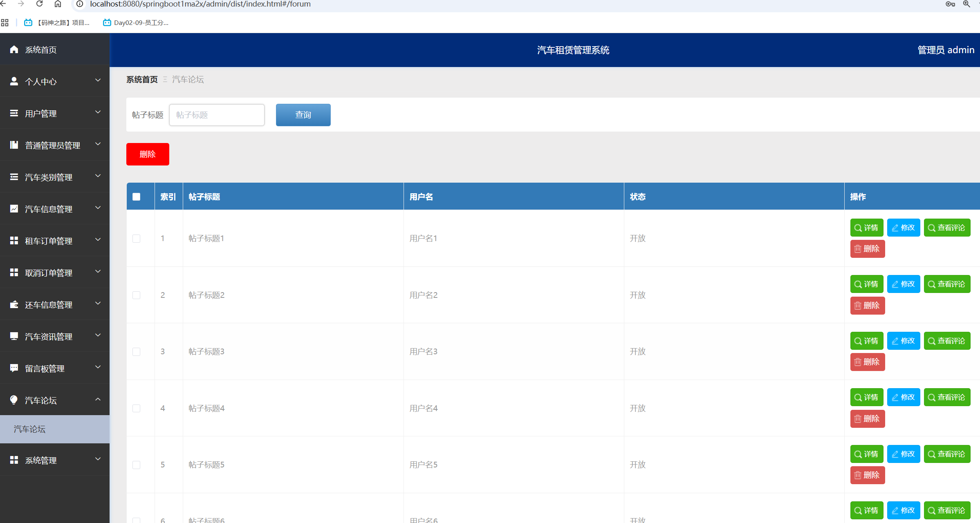Delete row 帖子标题3 with its 删除 button
This screenshot has height=523, width=980.
tap(867, 362)
